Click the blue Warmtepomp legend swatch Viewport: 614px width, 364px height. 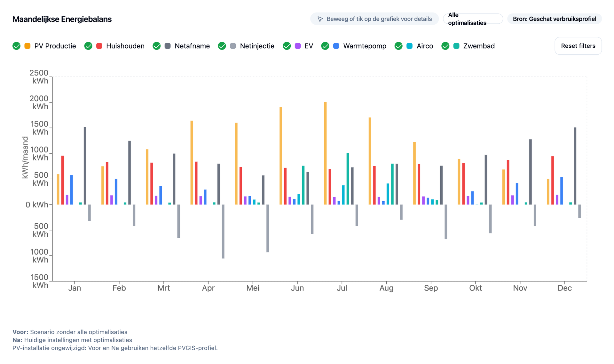coord(336,46)
